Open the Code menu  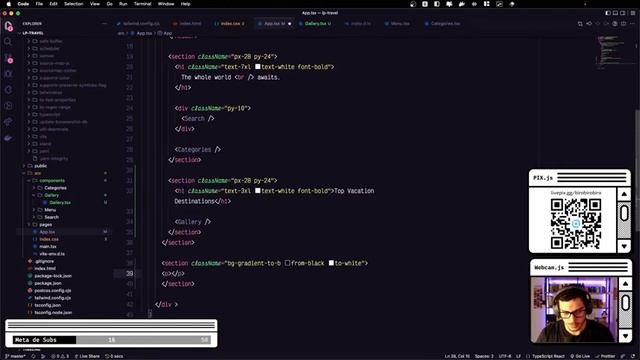(23, 4)
